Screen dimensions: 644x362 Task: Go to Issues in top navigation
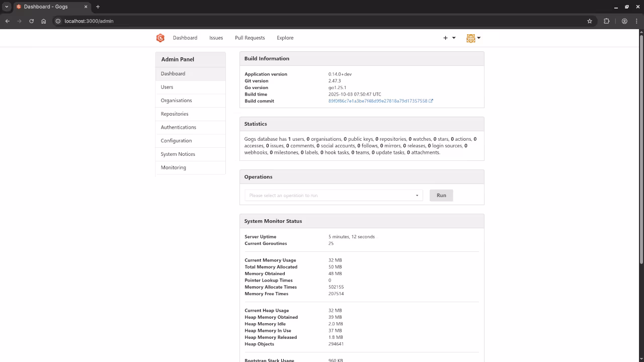(x=216, y=38)
